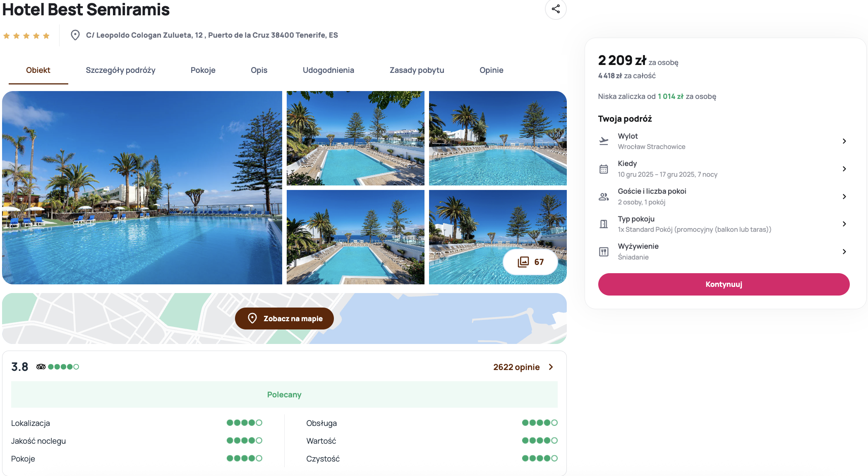Click Zobacz na mapie button
The image size is (868, 476).
coord(284,318)
